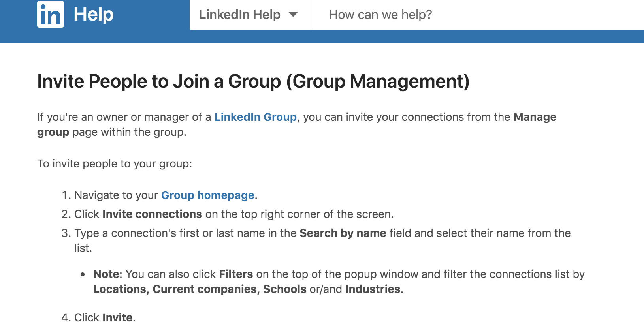Click the bold "Manage group" text
This screenshot has height=323, width=644.
(x=535, y=117)
